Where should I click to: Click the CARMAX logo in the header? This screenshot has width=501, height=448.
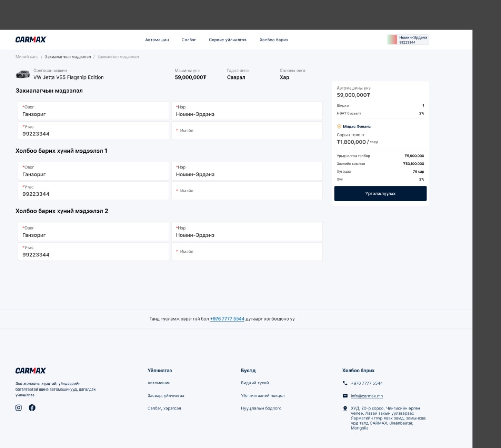coord(31,39)
